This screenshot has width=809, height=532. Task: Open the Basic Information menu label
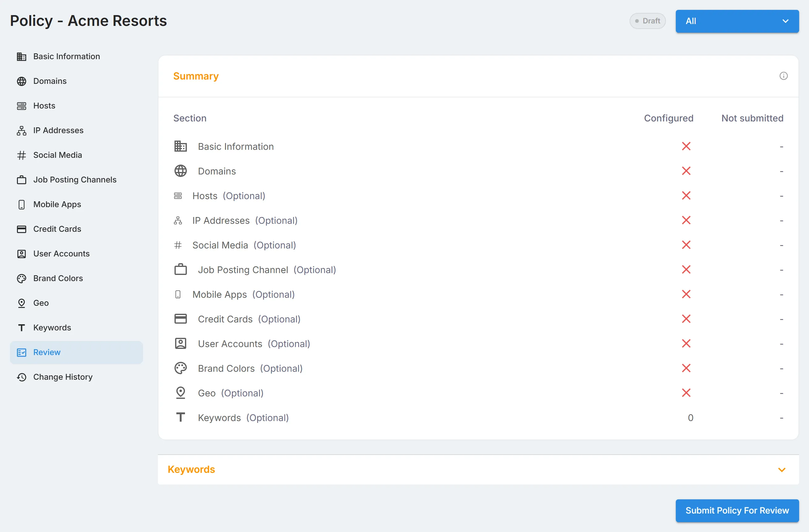click(67, 56)
